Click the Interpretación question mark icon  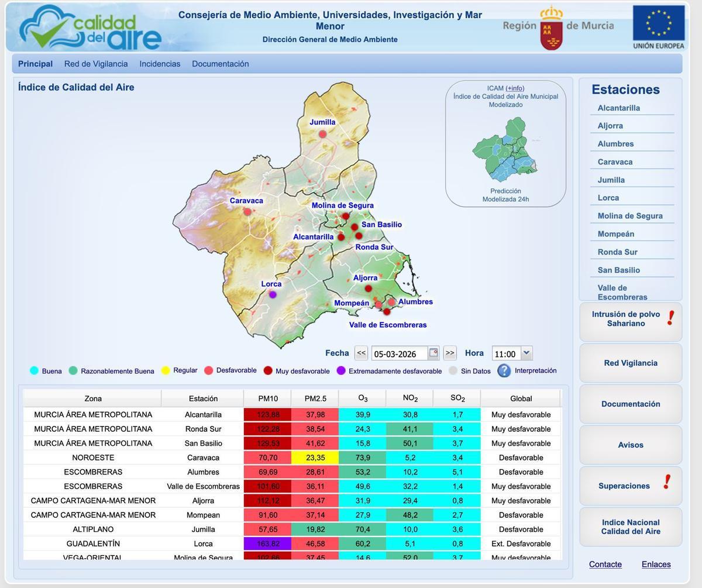[504, 370]
